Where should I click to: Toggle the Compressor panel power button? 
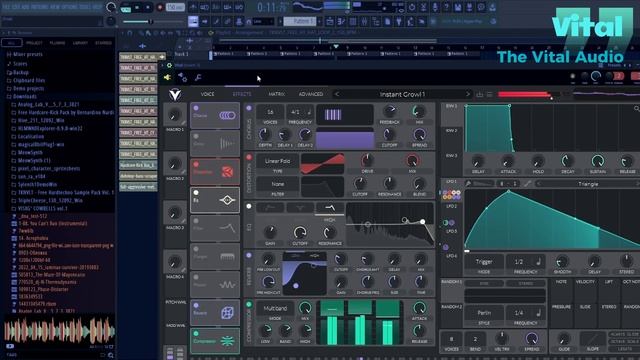[249, 304]
